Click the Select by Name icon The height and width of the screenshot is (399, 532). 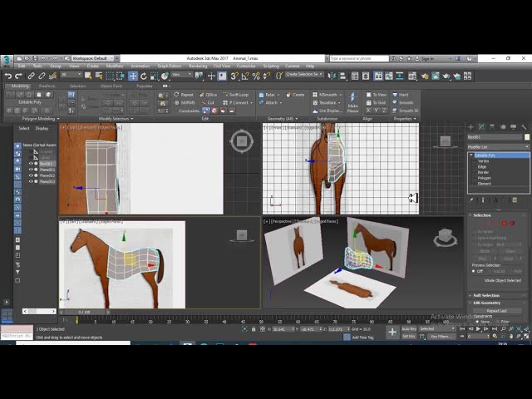(99, 76)
